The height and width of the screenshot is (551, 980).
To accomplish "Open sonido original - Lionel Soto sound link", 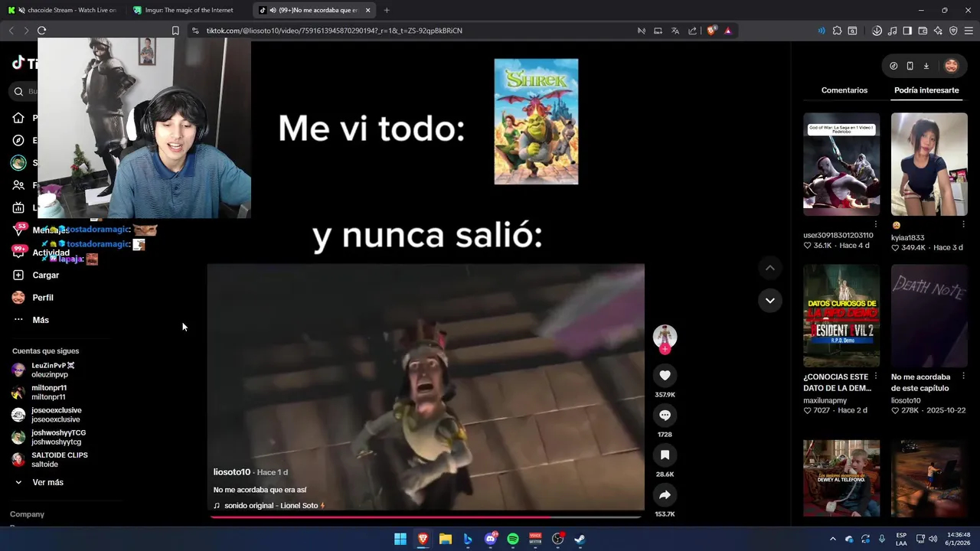I will (269, 506).
